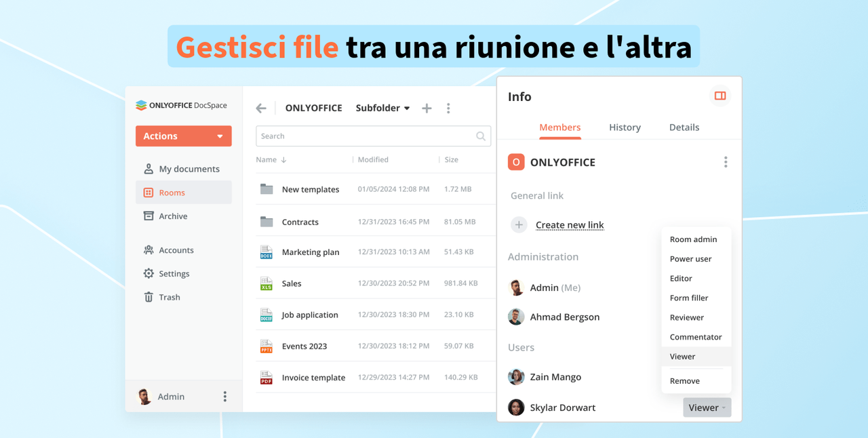Click the Archive box icon
The height and width of the screenshot is (438, 868).
pos(149,216)
